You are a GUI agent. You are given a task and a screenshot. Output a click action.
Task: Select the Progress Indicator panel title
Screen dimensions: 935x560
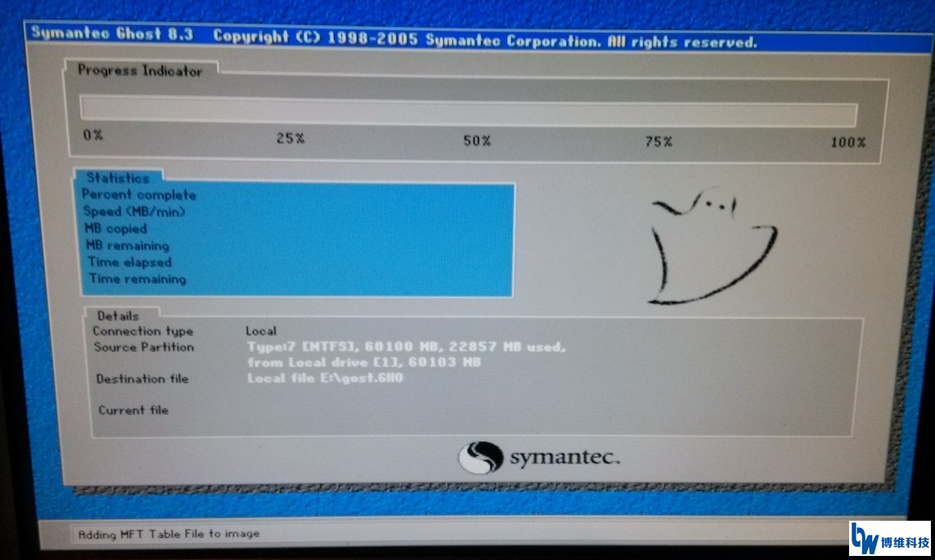coord(140,71)
